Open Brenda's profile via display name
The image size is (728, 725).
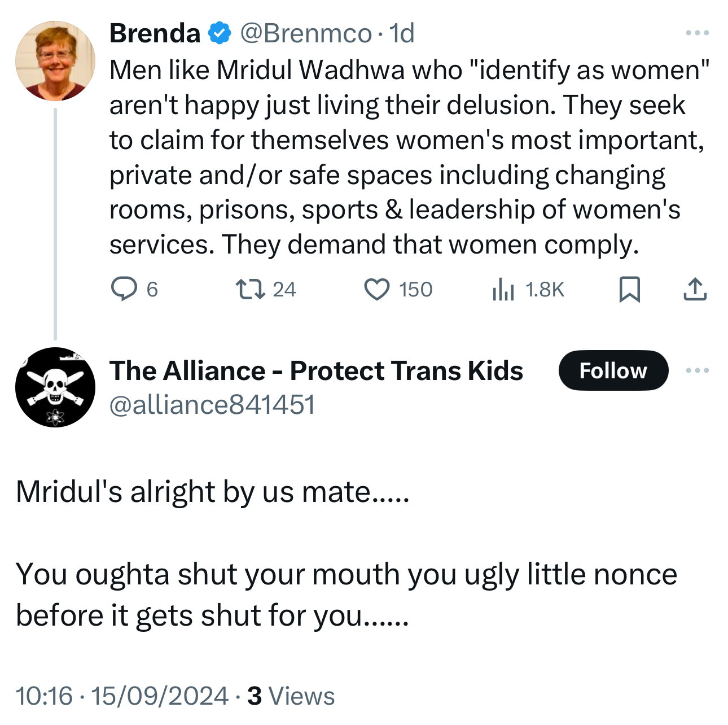(x=155, y=33)
